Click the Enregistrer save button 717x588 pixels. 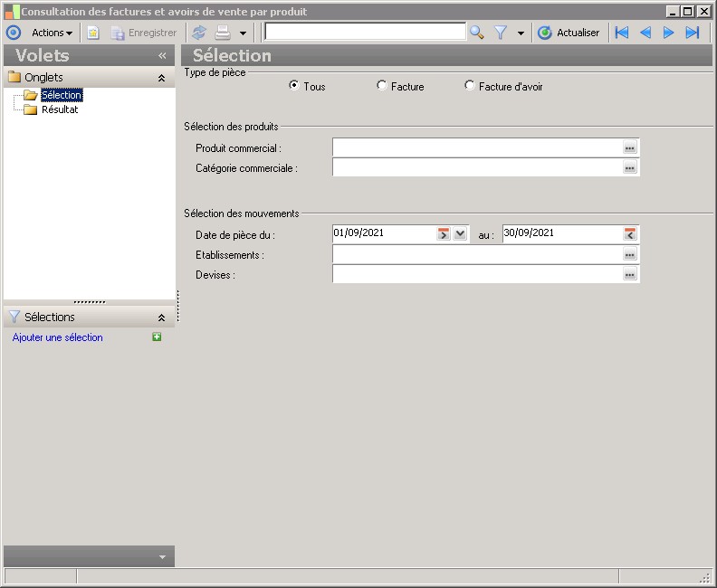pyautogui.click(x=144, y=33)
